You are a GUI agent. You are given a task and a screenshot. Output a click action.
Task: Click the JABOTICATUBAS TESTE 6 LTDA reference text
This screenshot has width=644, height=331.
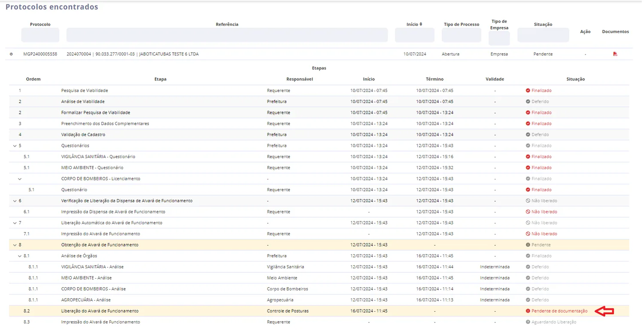tap(168, 54)
